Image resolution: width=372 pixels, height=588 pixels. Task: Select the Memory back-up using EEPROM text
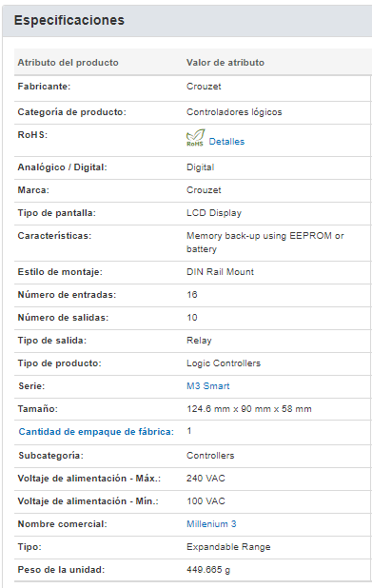pyautogui.click(x=260, y=236)
